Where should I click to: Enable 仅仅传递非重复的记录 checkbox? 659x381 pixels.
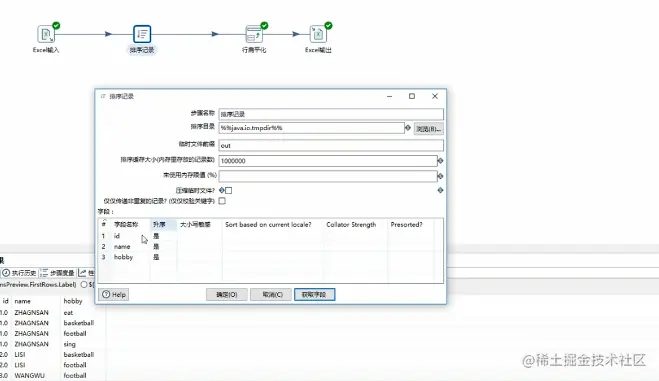pyautogui.click(x=222, y=201)
